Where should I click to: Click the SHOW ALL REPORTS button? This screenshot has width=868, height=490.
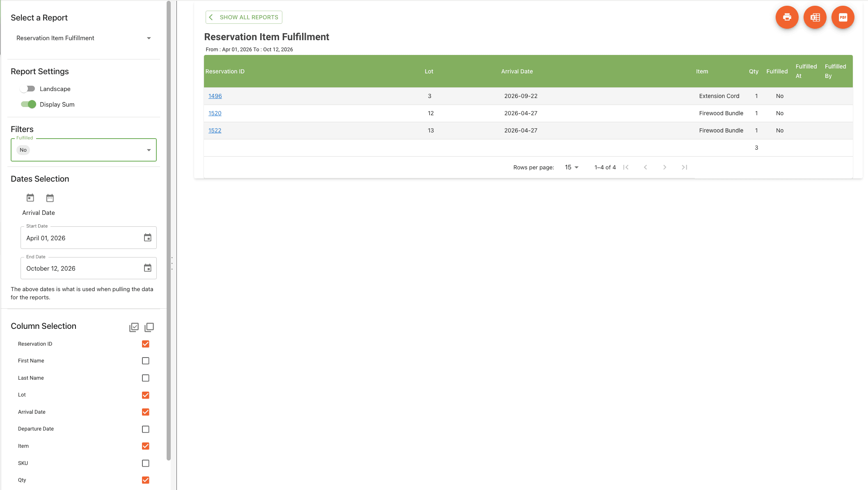click(243, 17)
